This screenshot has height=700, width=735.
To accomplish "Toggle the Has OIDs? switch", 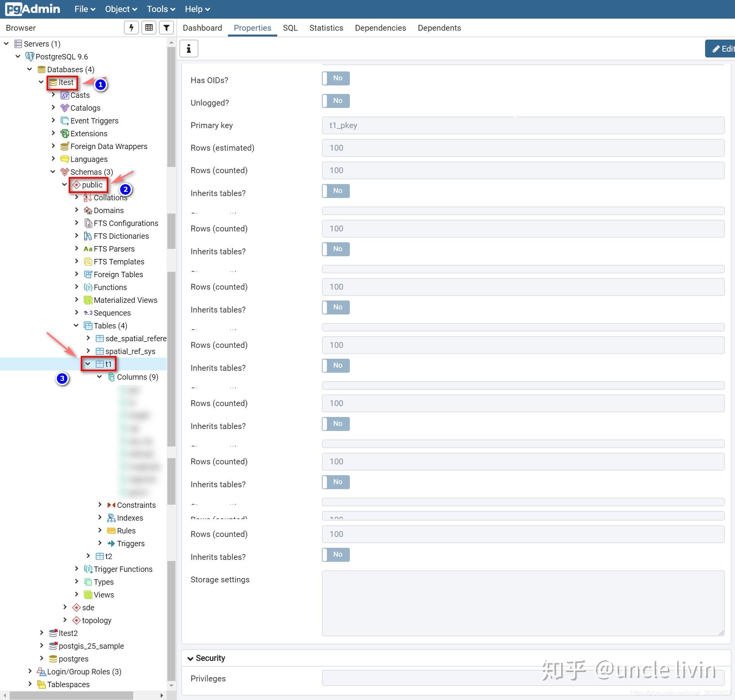I will [x=335, y=78].
